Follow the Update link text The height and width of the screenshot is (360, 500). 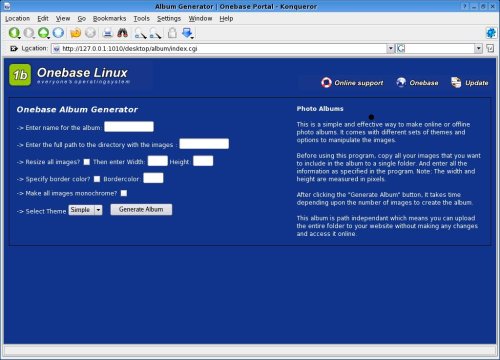477,83
